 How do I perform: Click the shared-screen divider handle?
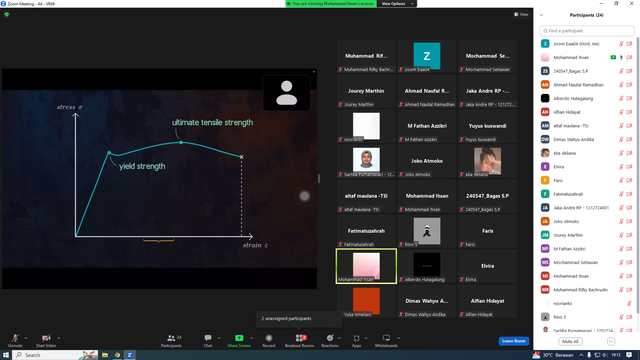[x=319, y=178]
